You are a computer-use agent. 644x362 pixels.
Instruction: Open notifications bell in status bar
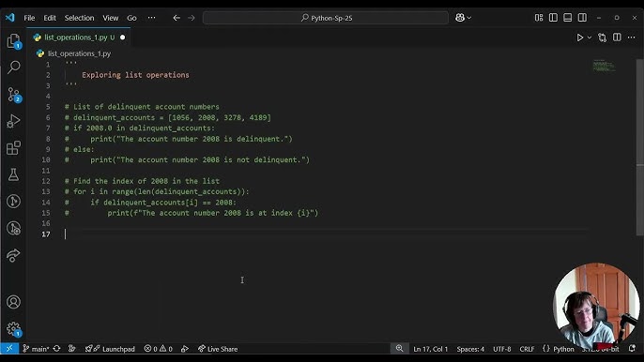click(632, 349)
